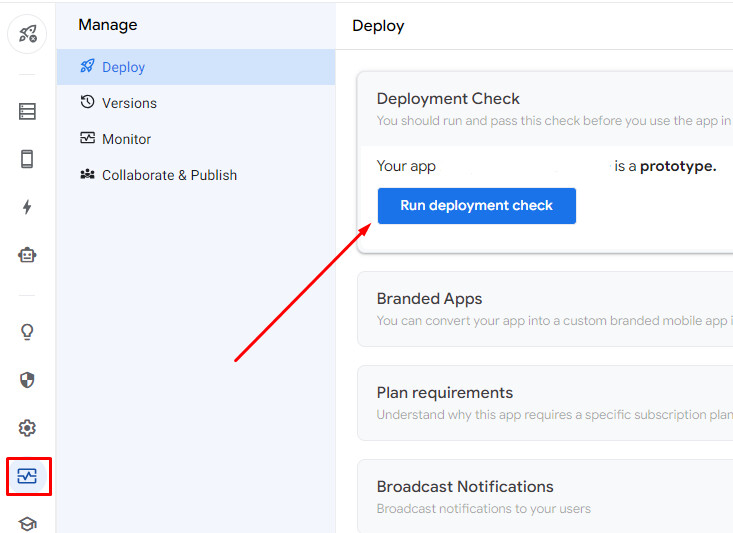Open the Automation bot icon
Image resolution: width=733 pixels, height=533 pixels.
[27, 255]
